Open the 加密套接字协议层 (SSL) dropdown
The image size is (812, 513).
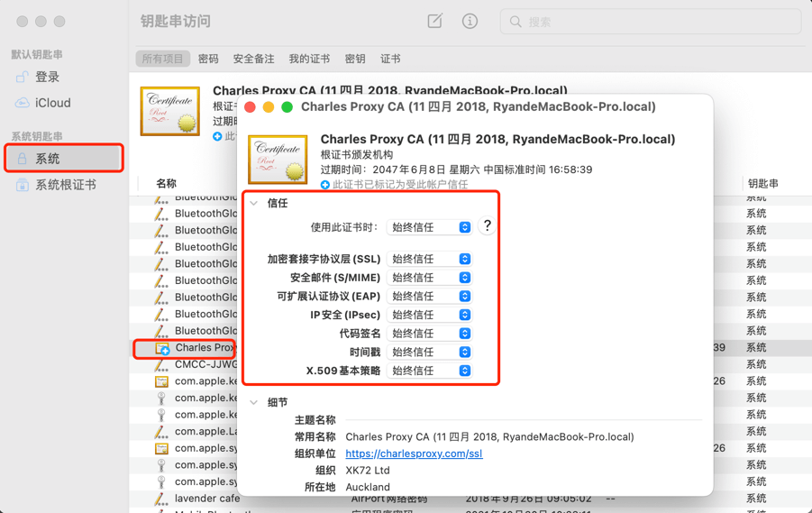[x=429, y=259]
